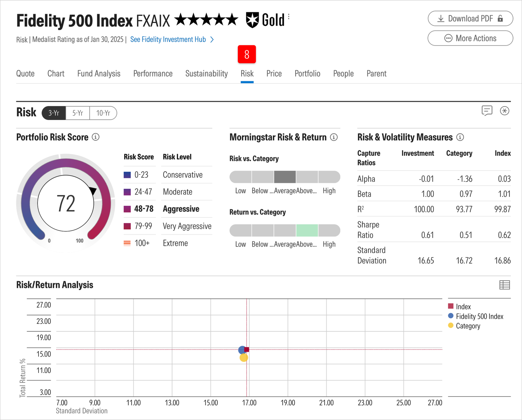Select the 10-Yr risk period
The height and width of the screenshot is (420, 522).
(103, 113)
